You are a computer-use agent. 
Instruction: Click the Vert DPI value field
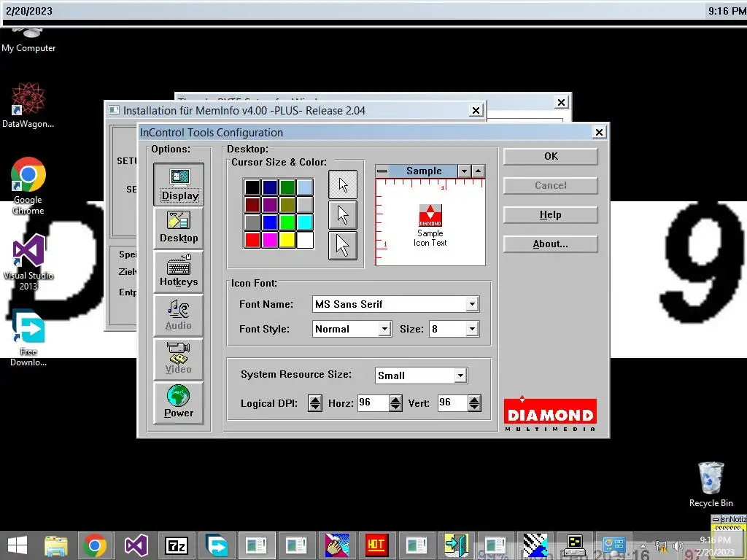452,402
